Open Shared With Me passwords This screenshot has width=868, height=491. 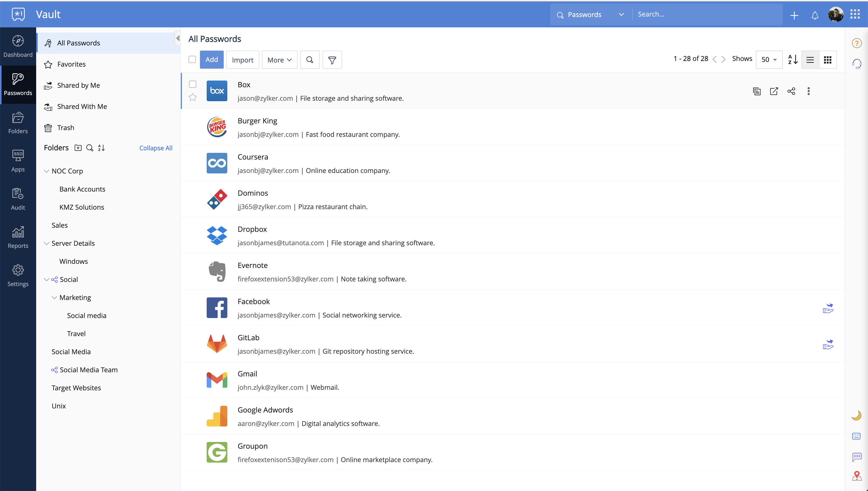pos(82,106)
